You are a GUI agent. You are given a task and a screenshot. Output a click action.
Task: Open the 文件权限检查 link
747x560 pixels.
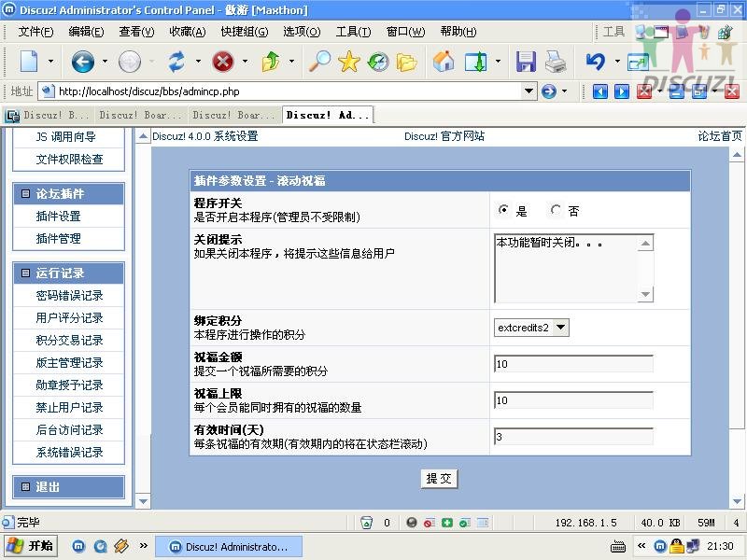[x=69, y=159]
